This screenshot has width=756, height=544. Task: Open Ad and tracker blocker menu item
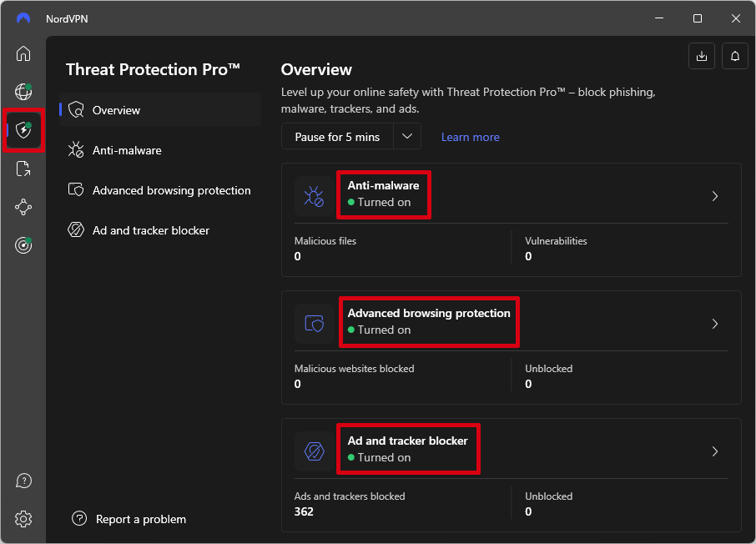coord(160,230)
